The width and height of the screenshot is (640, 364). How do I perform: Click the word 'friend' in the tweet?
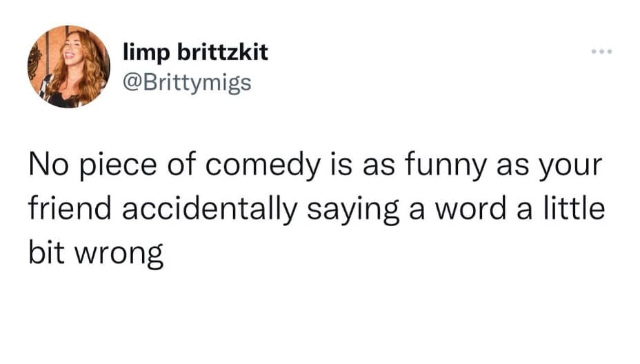point(63,210)
